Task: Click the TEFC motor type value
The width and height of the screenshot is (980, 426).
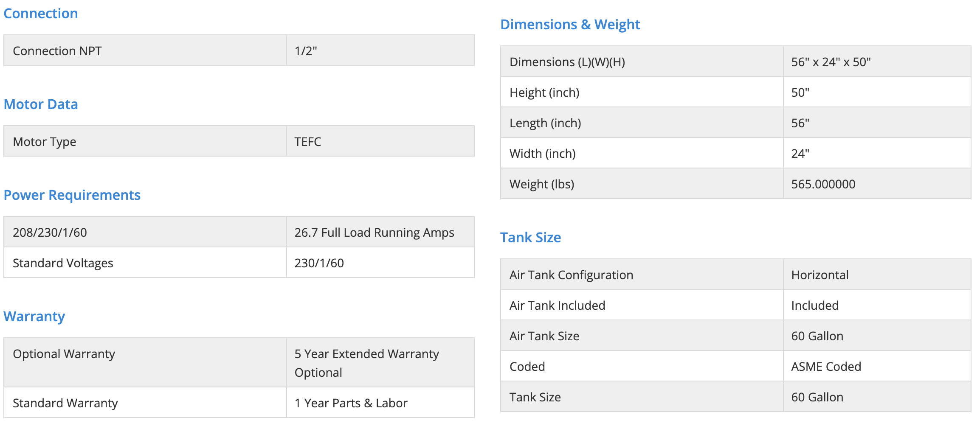Action: pyautogui.click(x=308, y=142)
